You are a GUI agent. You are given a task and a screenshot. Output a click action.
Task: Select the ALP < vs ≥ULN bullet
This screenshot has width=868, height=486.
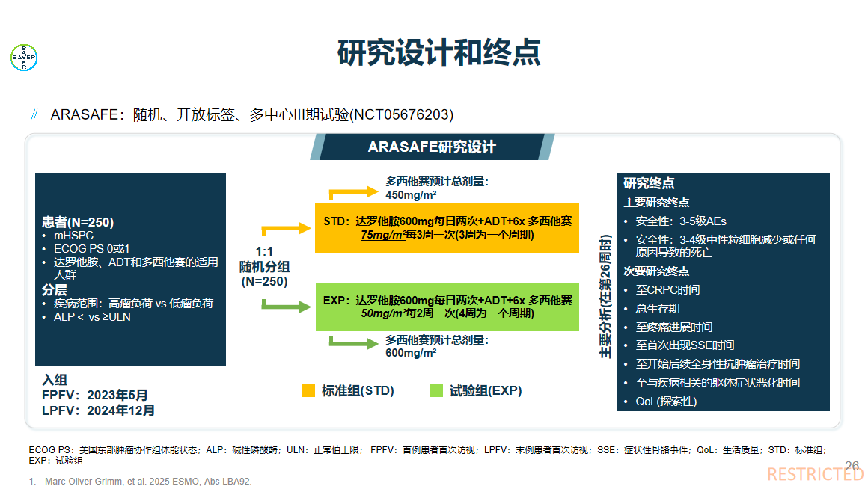coord(92,317)
